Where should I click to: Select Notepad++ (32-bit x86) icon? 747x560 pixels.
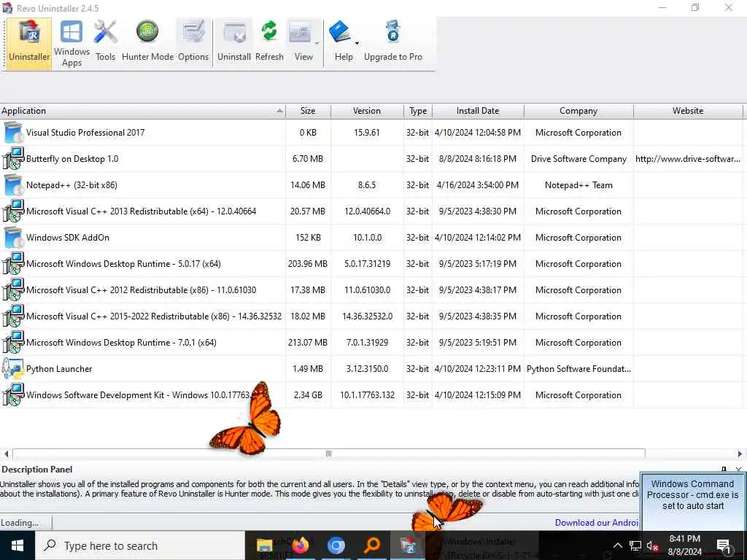[x=13, y=184]
